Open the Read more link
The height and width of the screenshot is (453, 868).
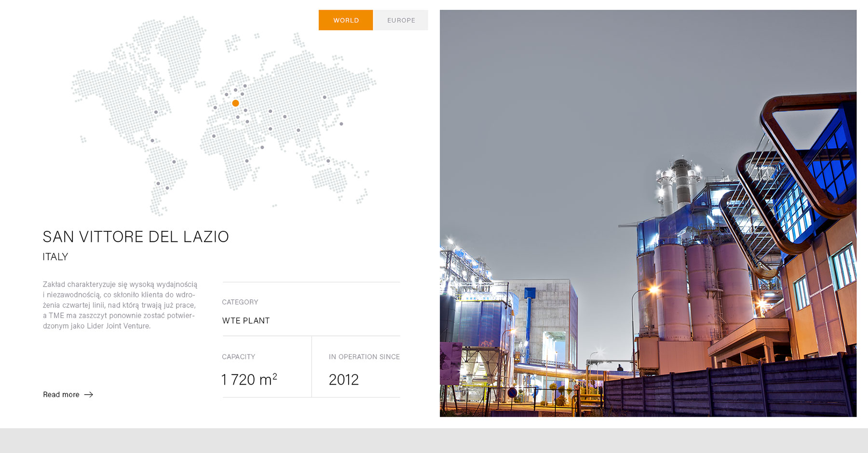point(61,394)
